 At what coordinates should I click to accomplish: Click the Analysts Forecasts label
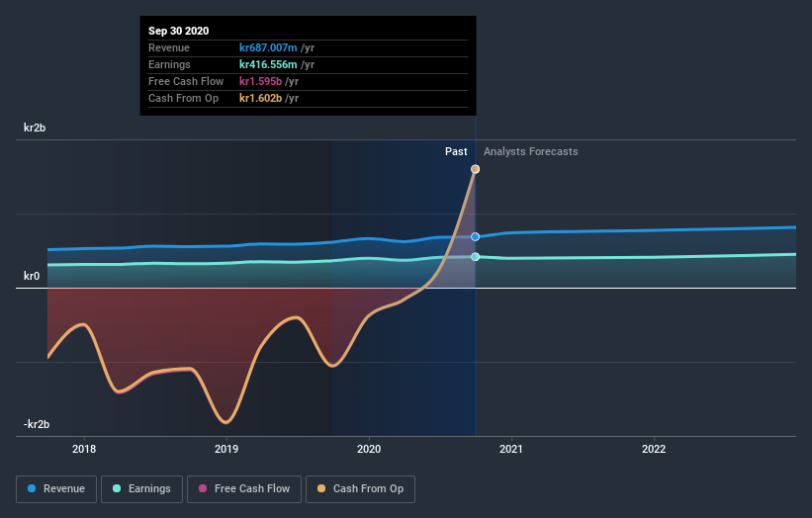pos(531,151)
